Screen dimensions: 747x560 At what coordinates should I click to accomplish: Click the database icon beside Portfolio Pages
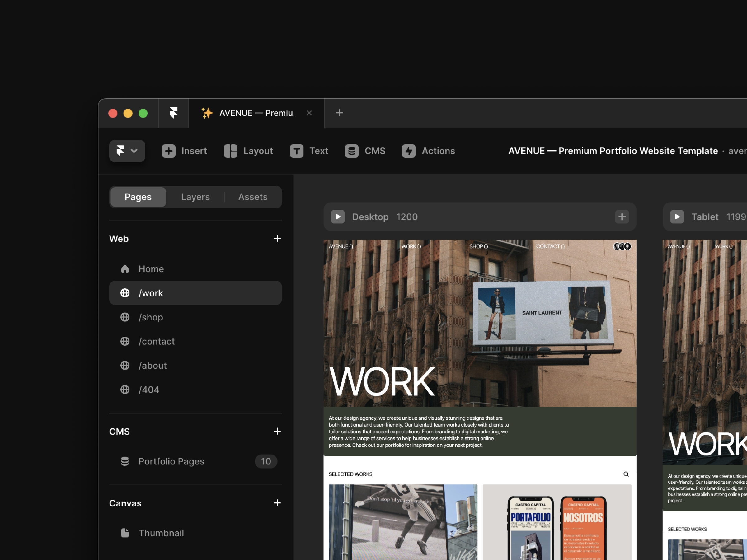pos(125,461)
